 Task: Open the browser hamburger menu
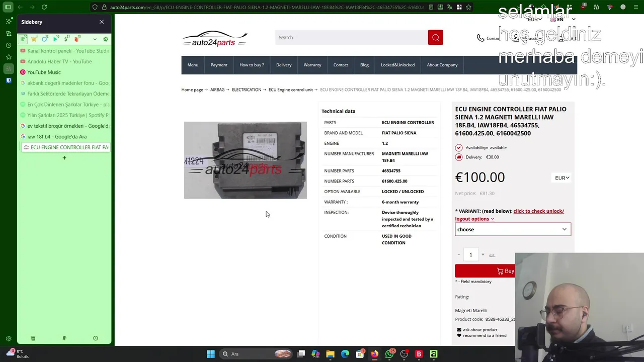coord(635,7)
